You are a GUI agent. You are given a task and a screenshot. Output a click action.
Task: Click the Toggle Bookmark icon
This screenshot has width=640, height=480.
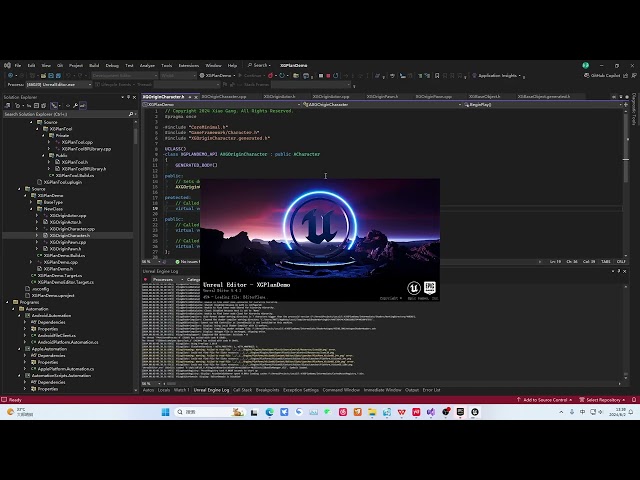437,76
